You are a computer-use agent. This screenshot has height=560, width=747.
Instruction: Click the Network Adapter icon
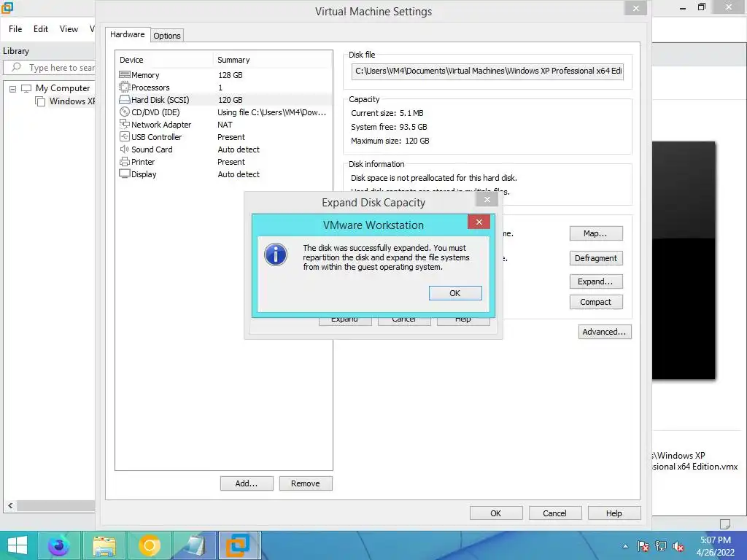click(x=124, y=124)
